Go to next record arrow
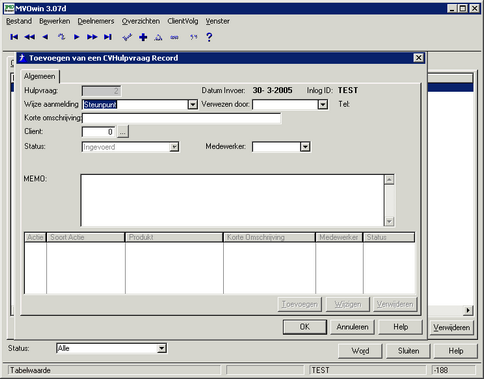This screenshot has width=484, height=379. (77, 37)
